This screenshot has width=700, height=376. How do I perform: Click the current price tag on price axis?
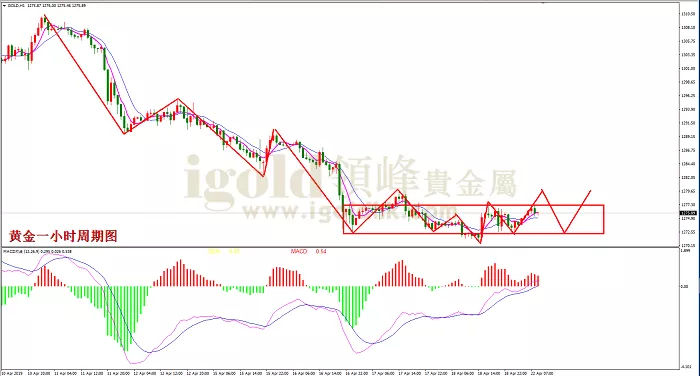click(688, 213)
